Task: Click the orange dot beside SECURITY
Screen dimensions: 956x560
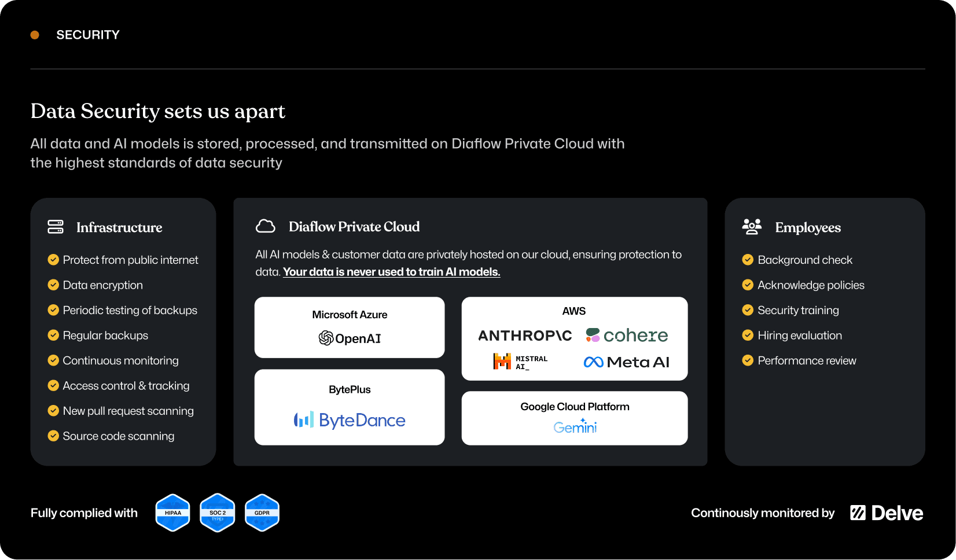Action: pyautogui.click(x=35, y=35)
